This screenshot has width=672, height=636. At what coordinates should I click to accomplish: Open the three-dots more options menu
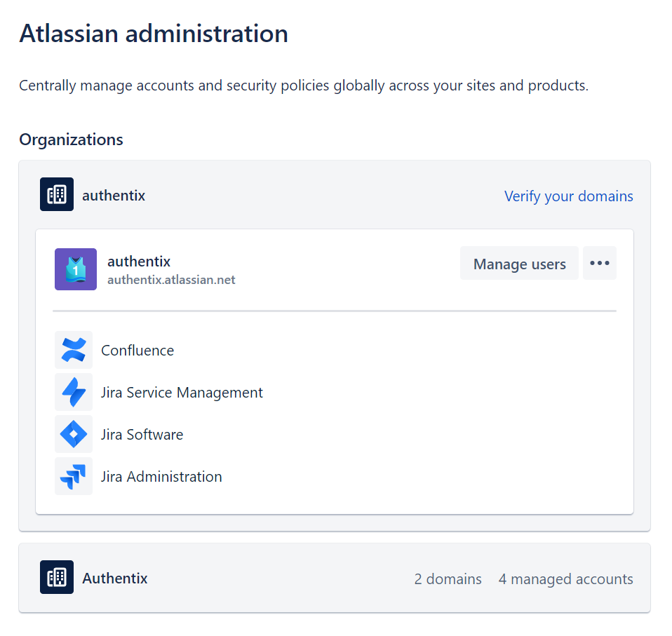coord(600,263)
